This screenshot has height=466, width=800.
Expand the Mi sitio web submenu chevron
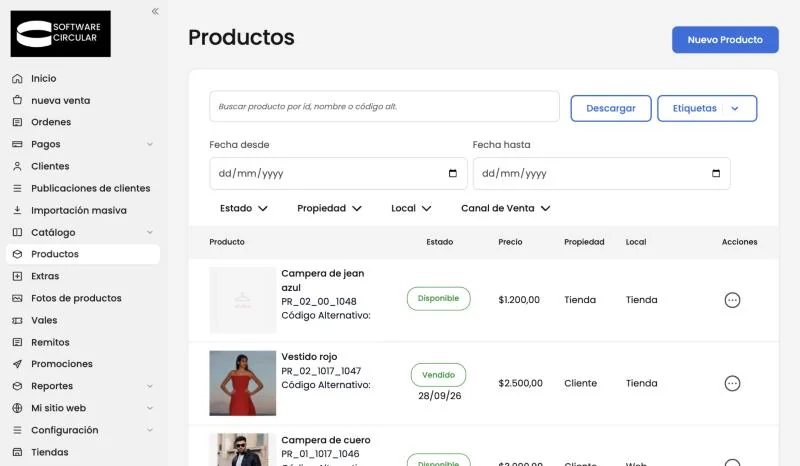pos(150,408)
